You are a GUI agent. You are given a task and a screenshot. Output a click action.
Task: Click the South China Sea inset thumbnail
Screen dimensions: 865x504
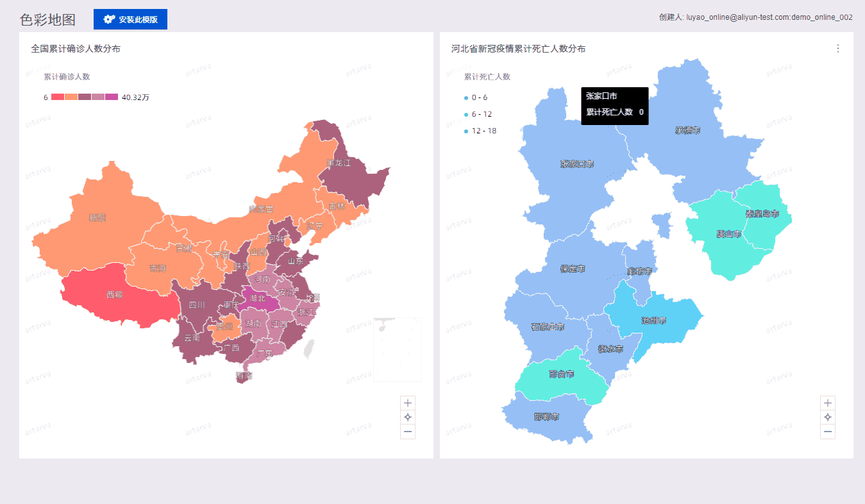398,349
